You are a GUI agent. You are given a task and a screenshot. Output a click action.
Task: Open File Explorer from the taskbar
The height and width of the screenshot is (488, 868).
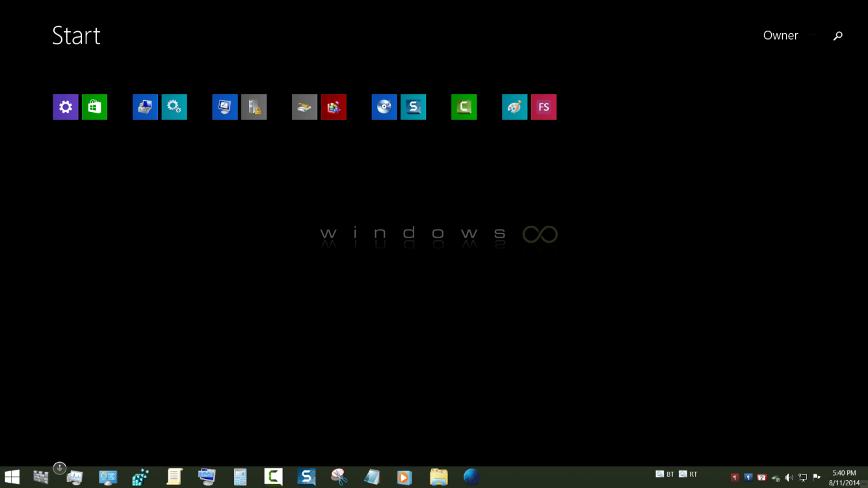[x=439, y=477]
